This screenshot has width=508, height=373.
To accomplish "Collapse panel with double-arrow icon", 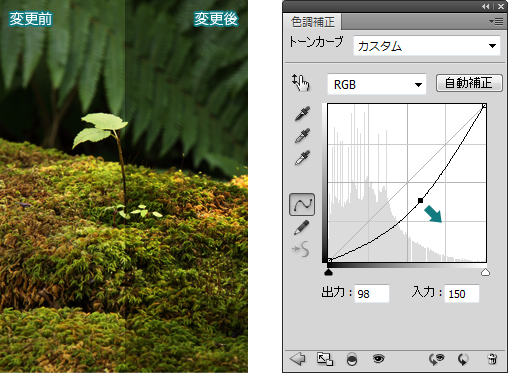I will (x=486, y=6).
